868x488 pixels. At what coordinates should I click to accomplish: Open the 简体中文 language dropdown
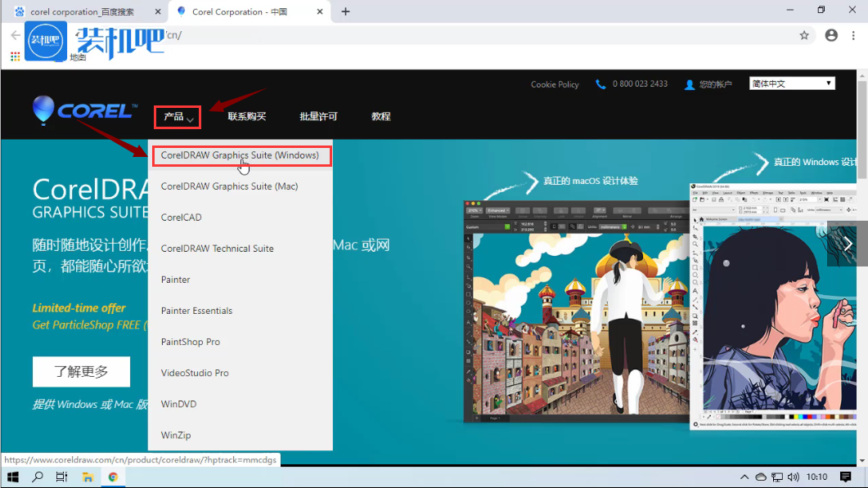pyautogui.click(x=791, y=82)
